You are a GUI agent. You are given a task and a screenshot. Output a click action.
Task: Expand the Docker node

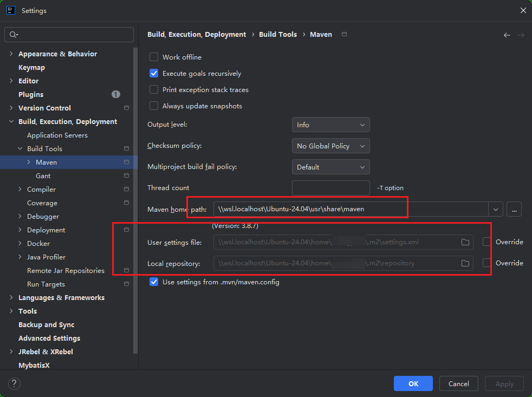[20, 243]
